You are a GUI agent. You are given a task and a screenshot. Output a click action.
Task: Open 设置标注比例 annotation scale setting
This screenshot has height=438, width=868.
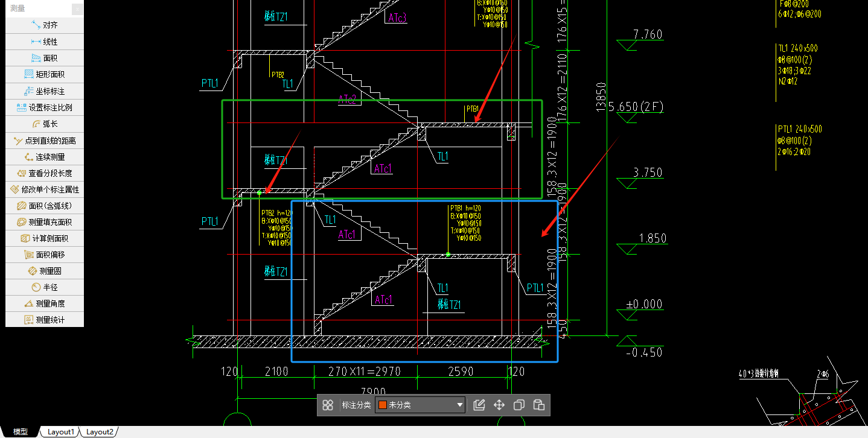pos(45,107)
